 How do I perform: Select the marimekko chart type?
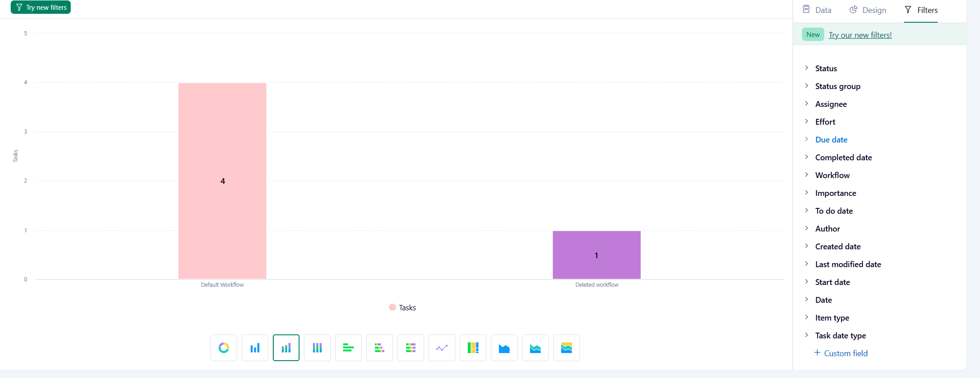pos(473,348)
